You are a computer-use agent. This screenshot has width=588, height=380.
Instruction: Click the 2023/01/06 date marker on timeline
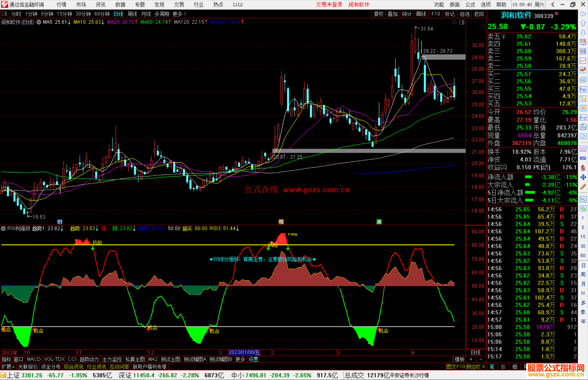(244, 352)
